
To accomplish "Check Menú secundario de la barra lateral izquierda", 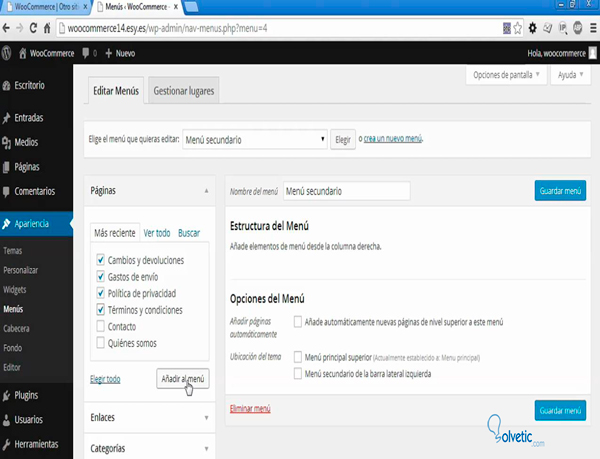I will [x=298, y=373].
